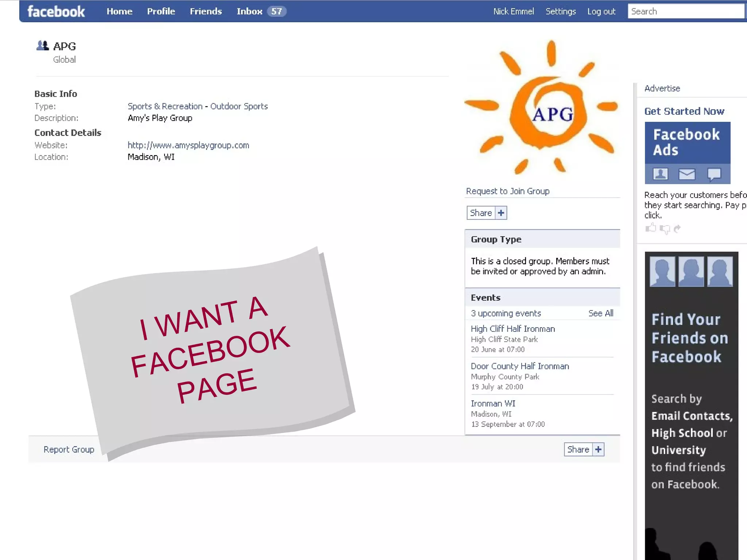Image resolution: width=747 pixels, height=560 pixels.
Task: Click the Group Type section header
Action: tap(542, 240)
